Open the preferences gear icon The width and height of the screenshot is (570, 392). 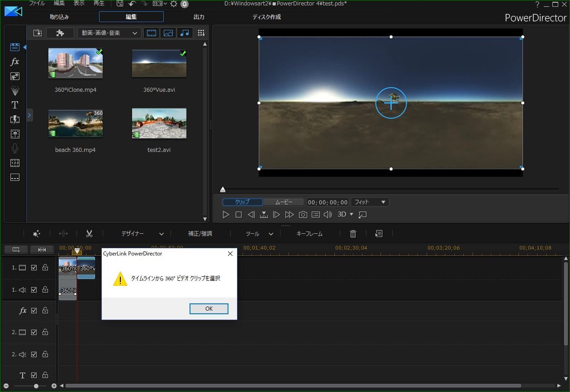[x=174, y=4]
